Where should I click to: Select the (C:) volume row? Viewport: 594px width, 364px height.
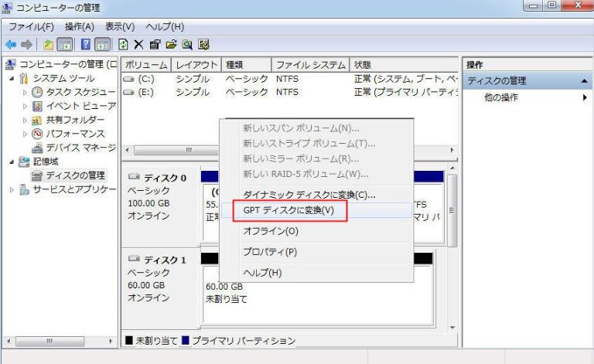290,79
